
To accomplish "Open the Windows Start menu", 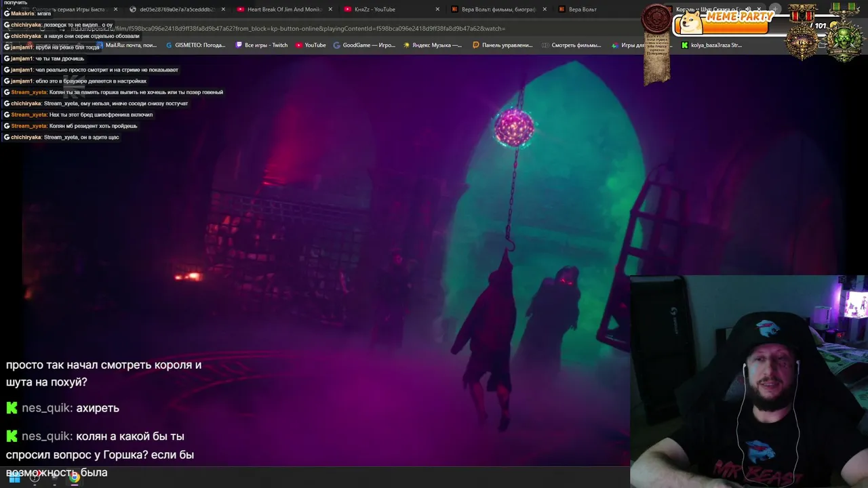I will [x=14, y=478].
